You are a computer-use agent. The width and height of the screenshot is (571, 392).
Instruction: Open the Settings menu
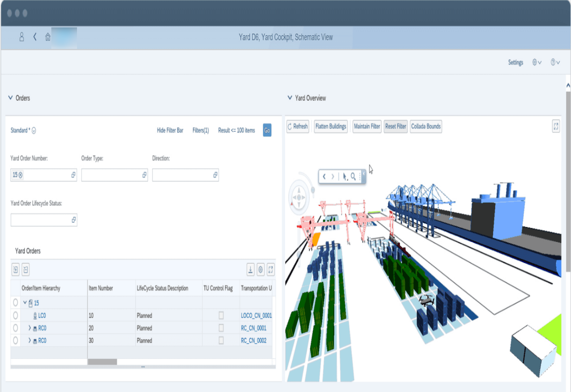(515, 62)
